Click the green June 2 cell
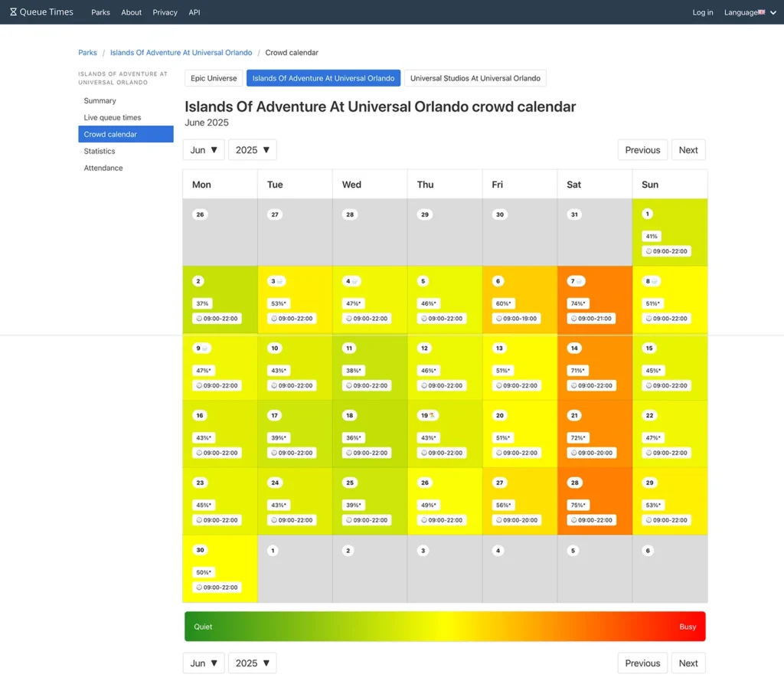This screenshot has height=694, width=784. coord(220,300)
